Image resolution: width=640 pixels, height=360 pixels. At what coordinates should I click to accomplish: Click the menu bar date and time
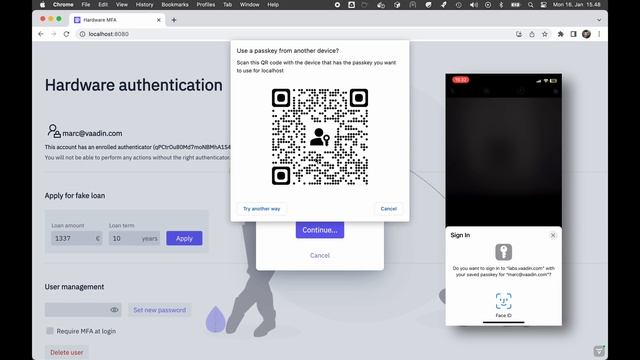click(x=576, y=5)
